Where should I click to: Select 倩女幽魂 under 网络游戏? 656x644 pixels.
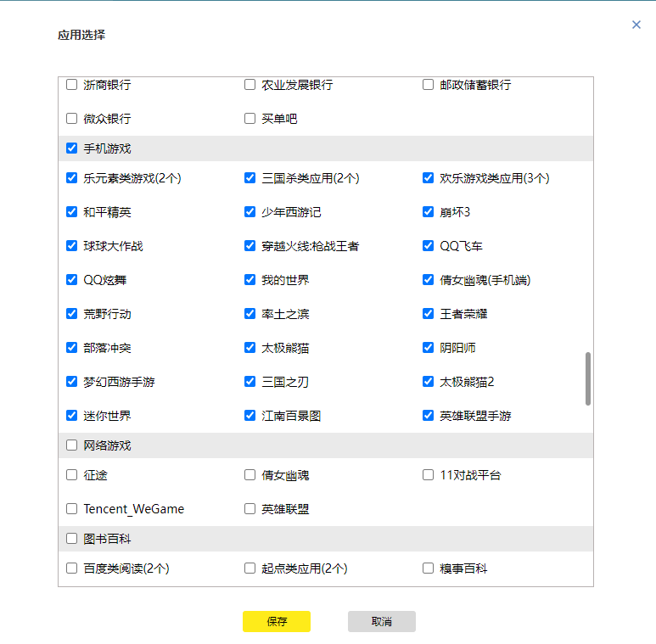pos(250,474)
